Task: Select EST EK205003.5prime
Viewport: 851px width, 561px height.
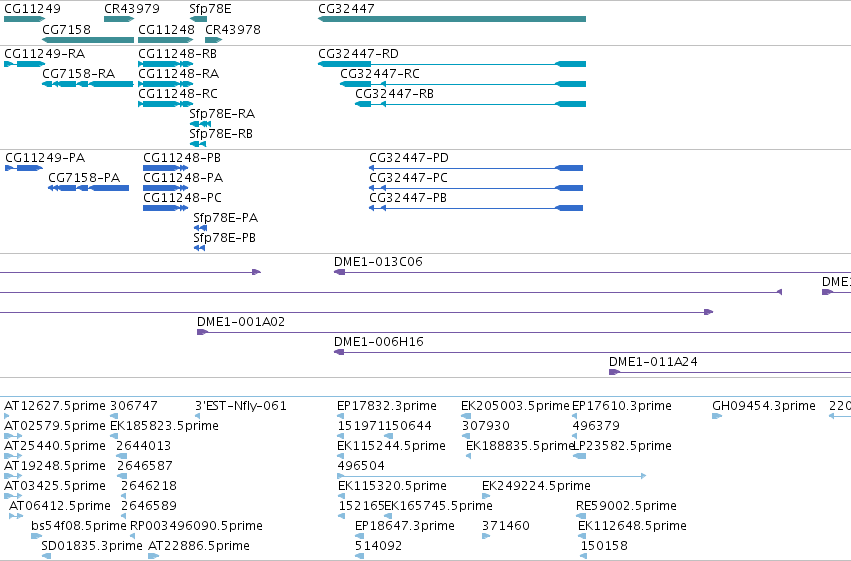Action: 466,416
